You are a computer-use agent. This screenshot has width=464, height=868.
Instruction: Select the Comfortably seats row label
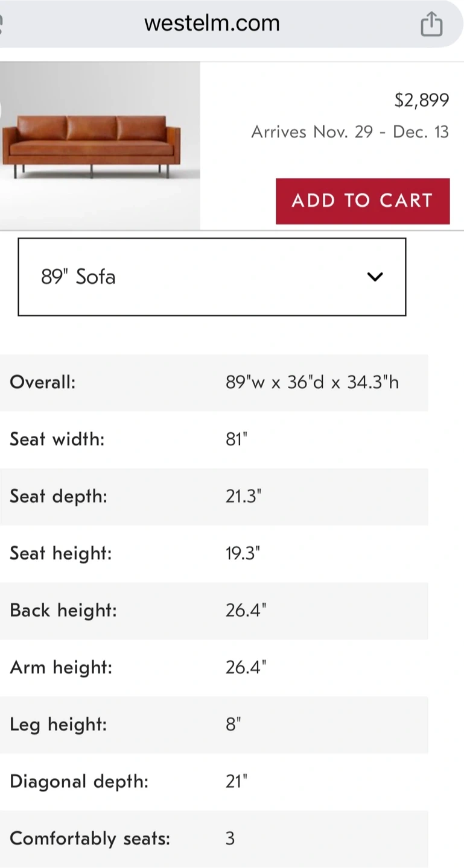click(90, 838)
